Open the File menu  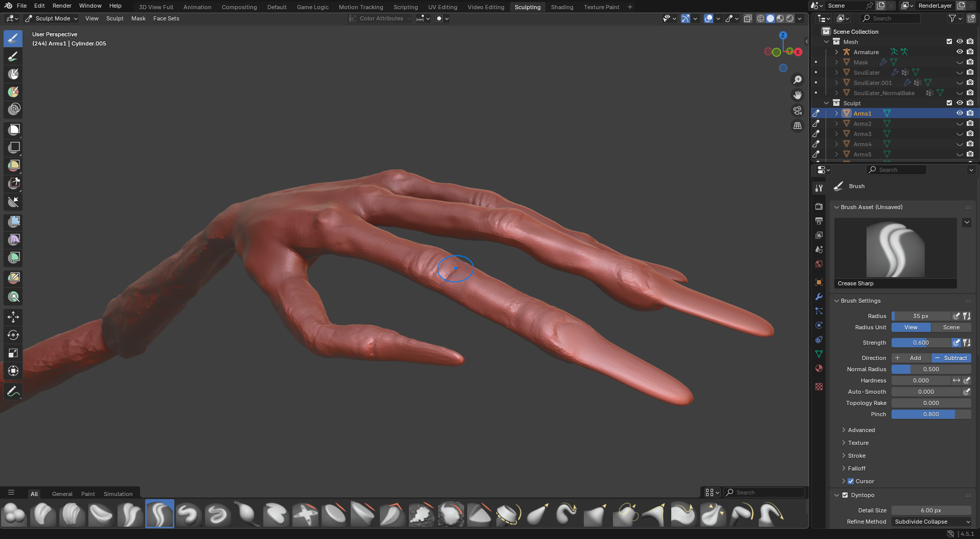point(21,6)
